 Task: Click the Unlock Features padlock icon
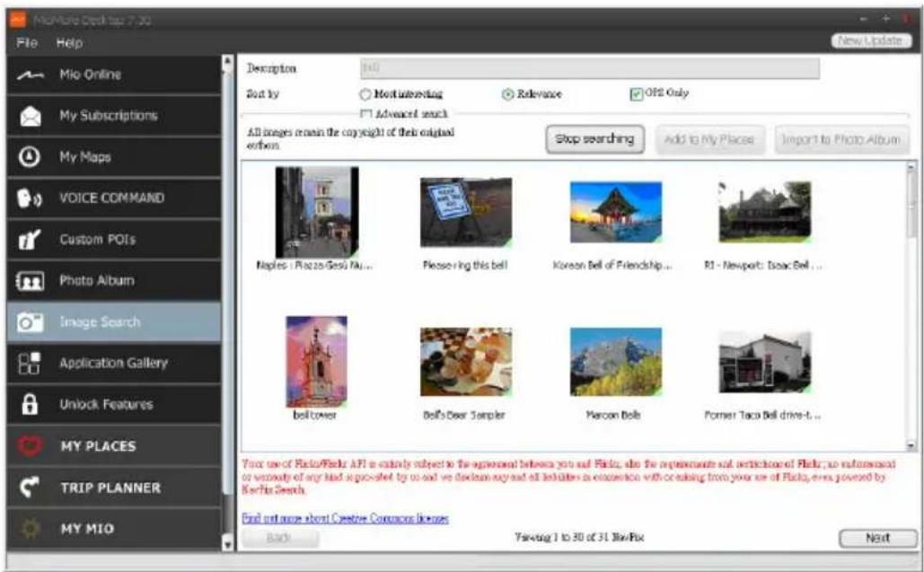tap(30, 405)
